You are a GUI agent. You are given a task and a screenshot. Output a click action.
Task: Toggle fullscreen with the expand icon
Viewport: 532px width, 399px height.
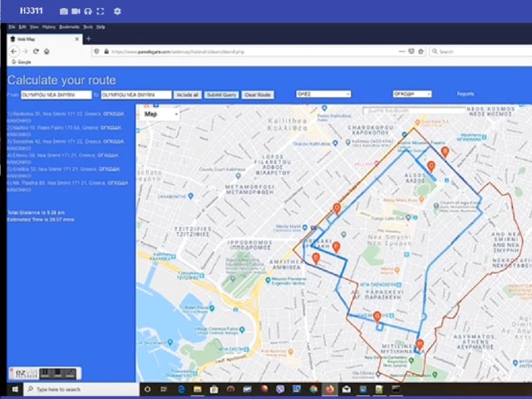pos(101,12)
